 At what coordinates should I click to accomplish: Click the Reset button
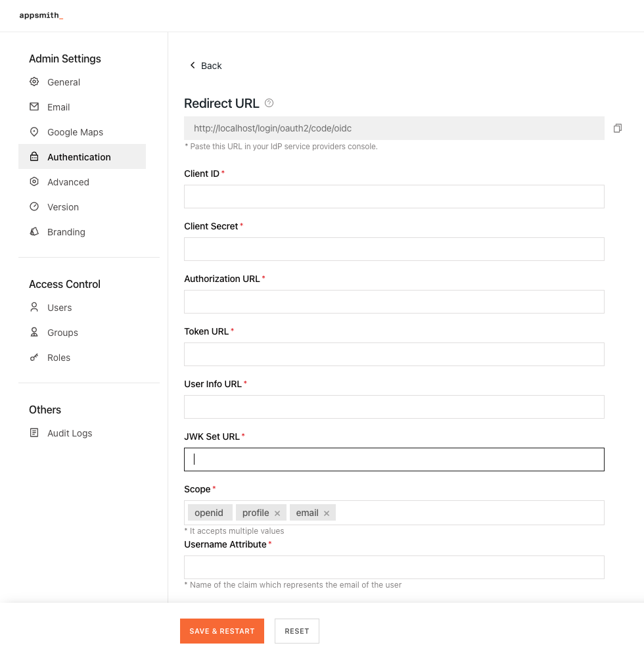(x=297, y=631)
